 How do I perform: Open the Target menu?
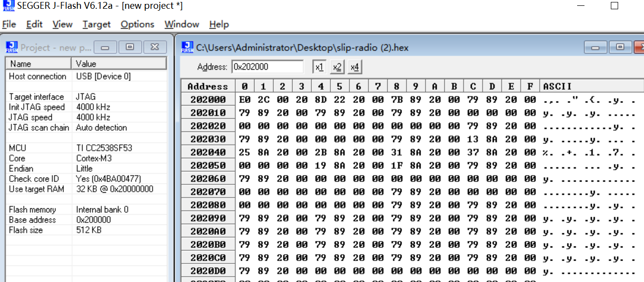point(96,24)
